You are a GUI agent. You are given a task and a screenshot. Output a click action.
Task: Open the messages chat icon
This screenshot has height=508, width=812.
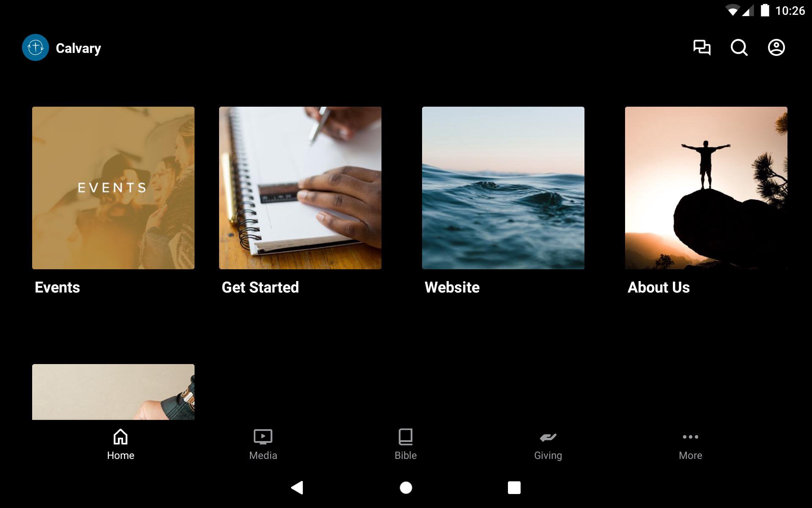click(x=702, y=47)
